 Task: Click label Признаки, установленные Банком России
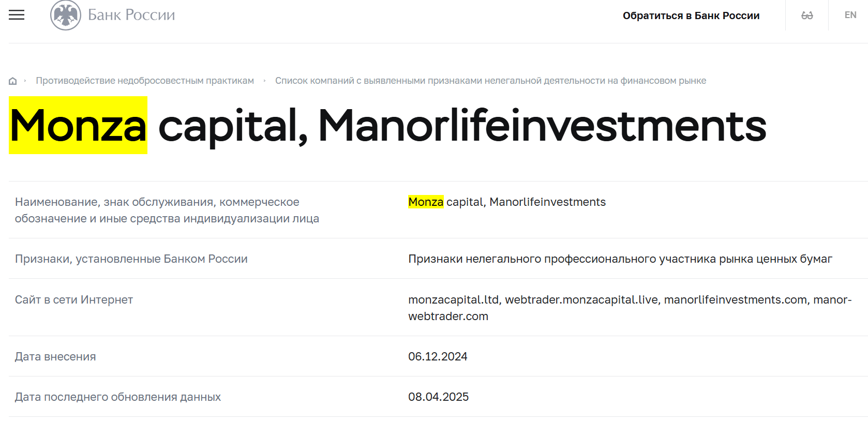click(x=131, y=259)
